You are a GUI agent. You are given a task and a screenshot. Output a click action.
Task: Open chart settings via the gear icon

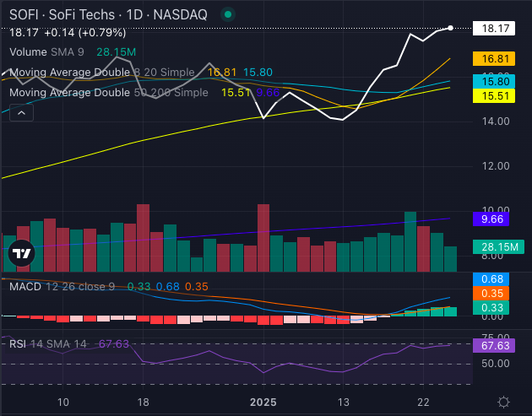(503, 402)
